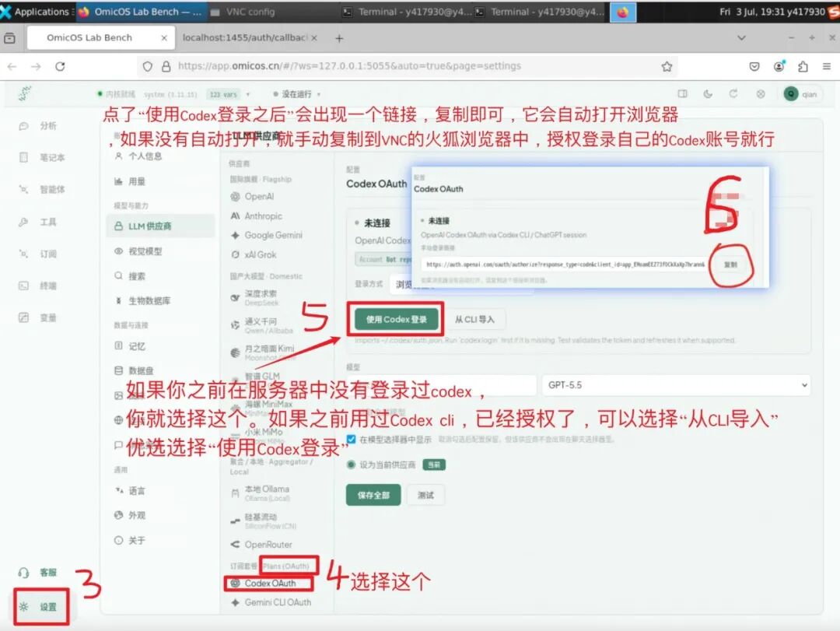Click the 保存全部 button
The image size is (840, 631).
point(373,496)
